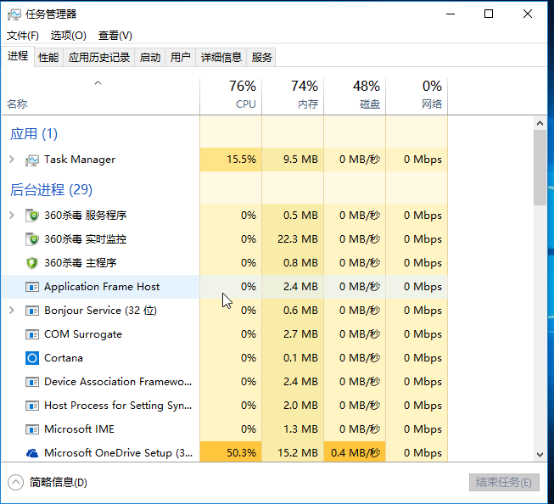Click the 9.5 MB memory value
Viewport: 554px width, 504px height.
300,159
